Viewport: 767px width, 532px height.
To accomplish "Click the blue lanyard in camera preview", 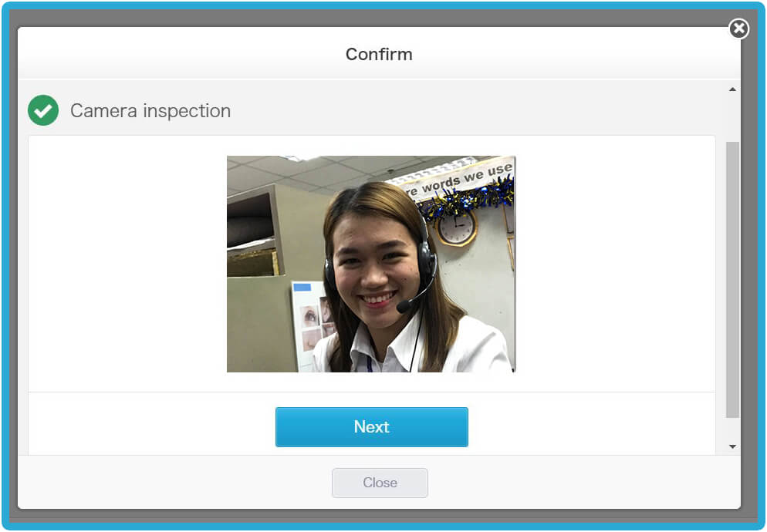I will (x=370, y=362).
